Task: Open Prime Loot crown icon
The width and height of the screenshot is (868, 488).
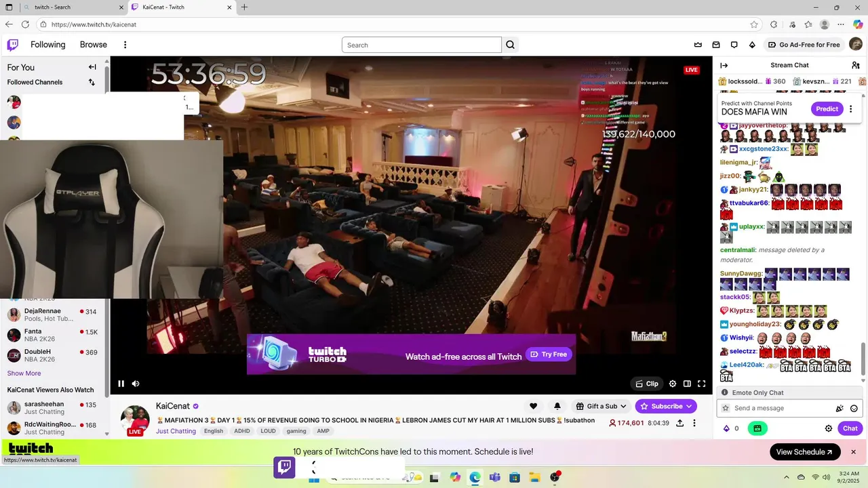Action: [x=698, y=45]
